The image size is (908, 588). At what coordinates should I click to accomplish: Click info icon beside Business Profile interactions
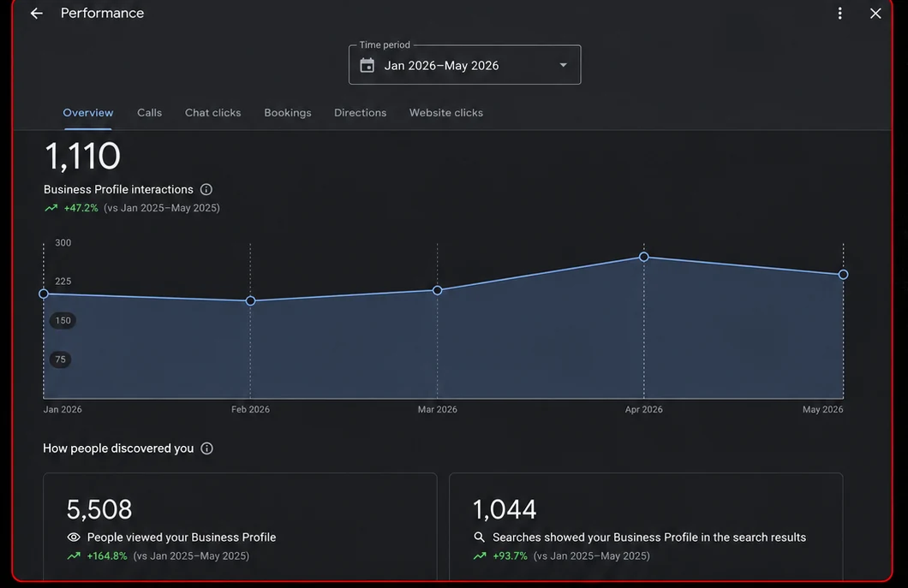click(x=206, y=189)
